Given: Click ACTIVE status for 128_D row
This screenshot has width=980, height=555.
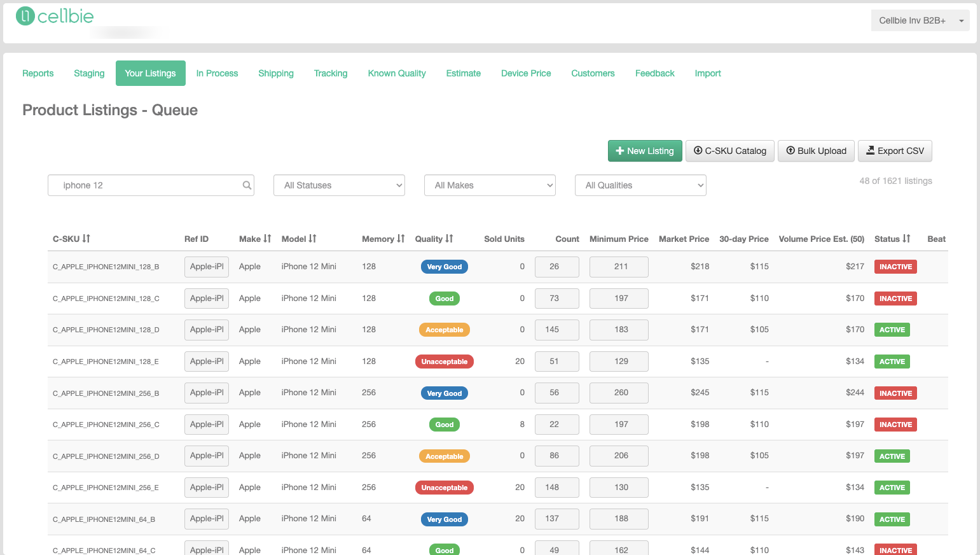Looking at the screenshot, I should coord(892,330).
